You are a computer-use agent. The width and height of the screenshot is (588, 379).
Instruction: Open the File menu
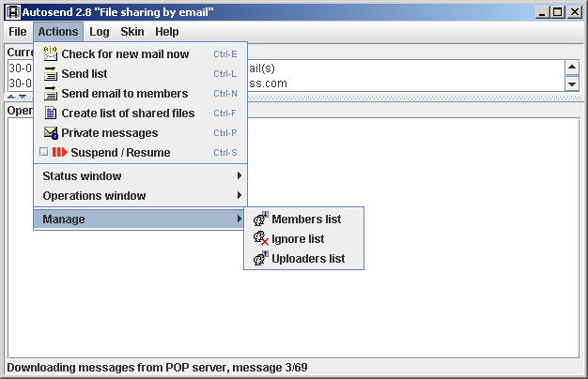(18, 32)
